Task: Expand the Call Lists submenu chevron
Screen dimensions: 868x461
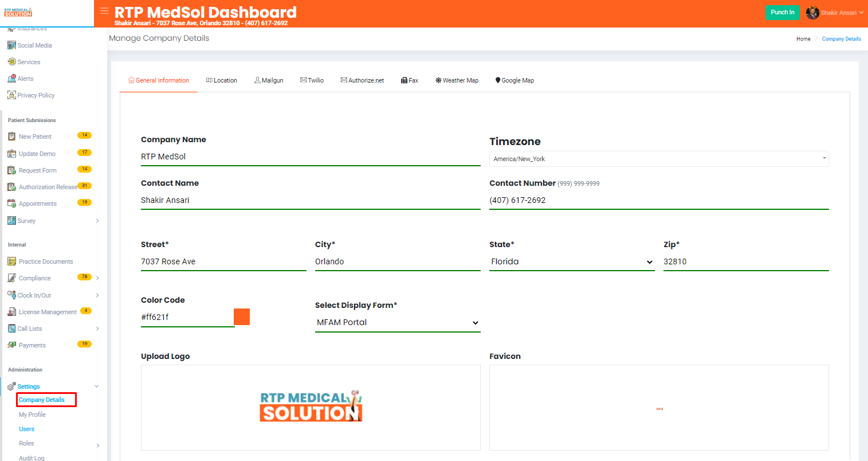Action: pyautogui.click(x=97, y=329)
